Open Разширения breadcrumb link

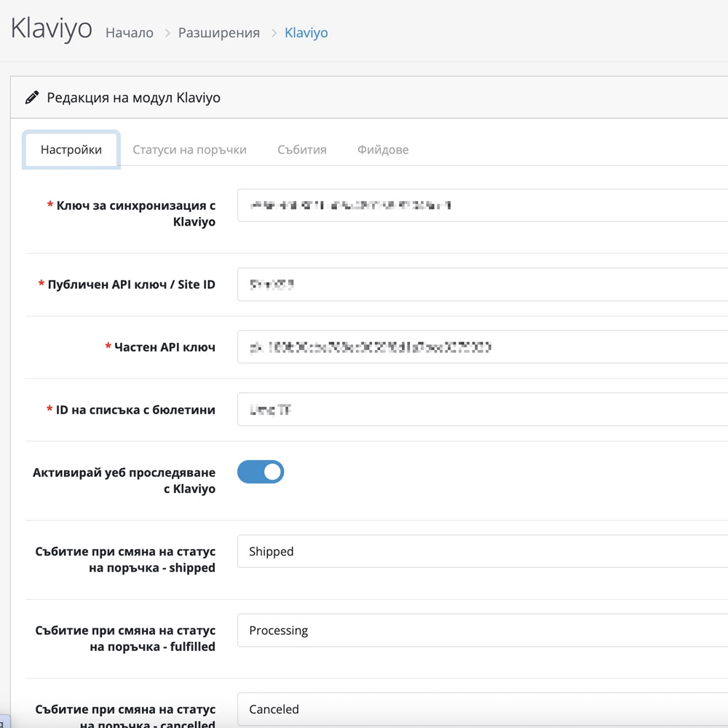pyautogui.click(x=218, y=33)
